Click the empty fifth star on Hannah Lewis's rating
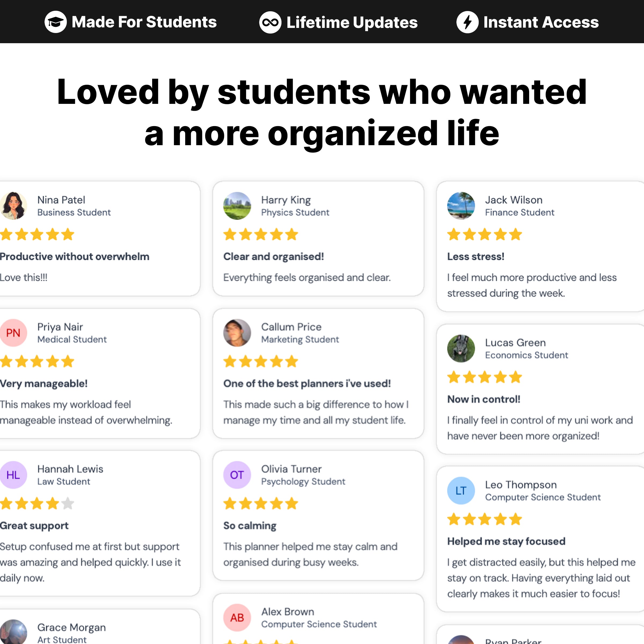 pos(68,504)
